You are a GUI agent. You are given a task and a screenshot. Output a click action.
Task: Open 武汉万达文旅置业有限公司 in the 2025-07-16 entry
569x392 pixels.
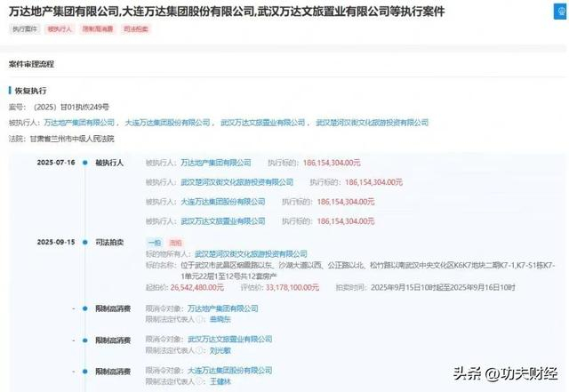click(223, 221)
